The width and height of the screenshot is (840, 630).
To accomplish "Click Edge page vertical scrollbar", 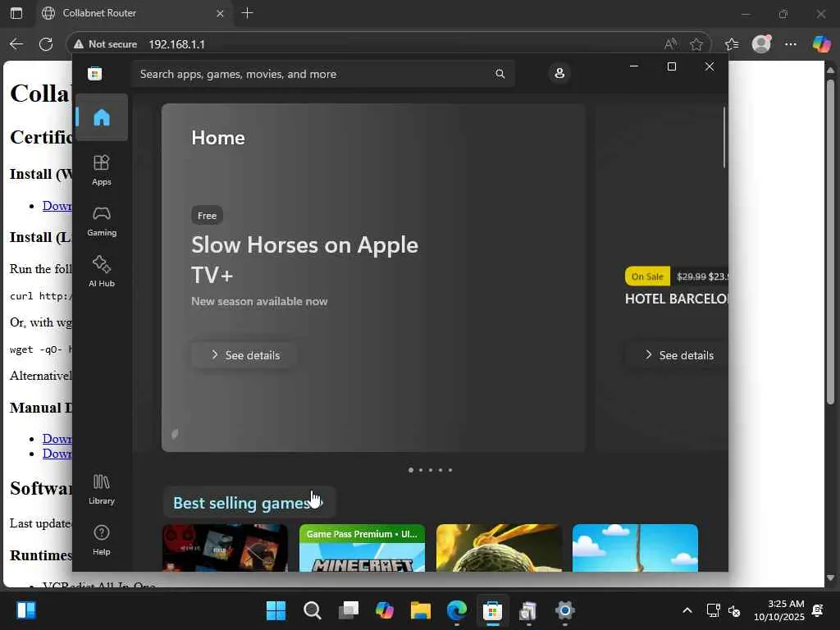I will click(x=830, y=241).
